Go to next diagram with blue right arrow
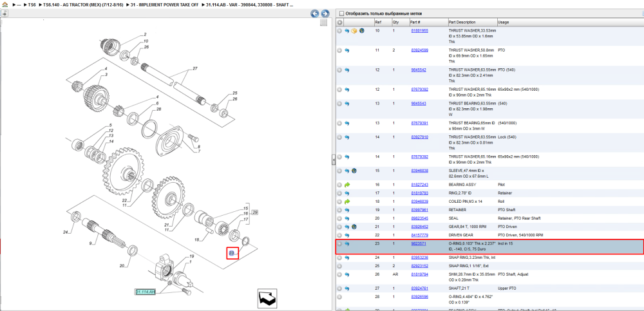 (325, 14)
